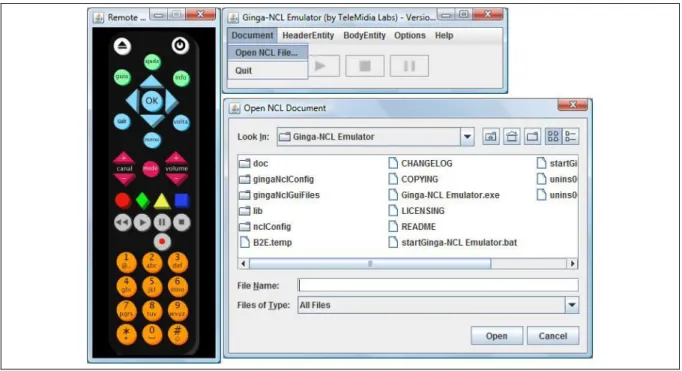Screen dimensions: 682x371
Task: Click the gray stop button on remote
Action: 182,223
